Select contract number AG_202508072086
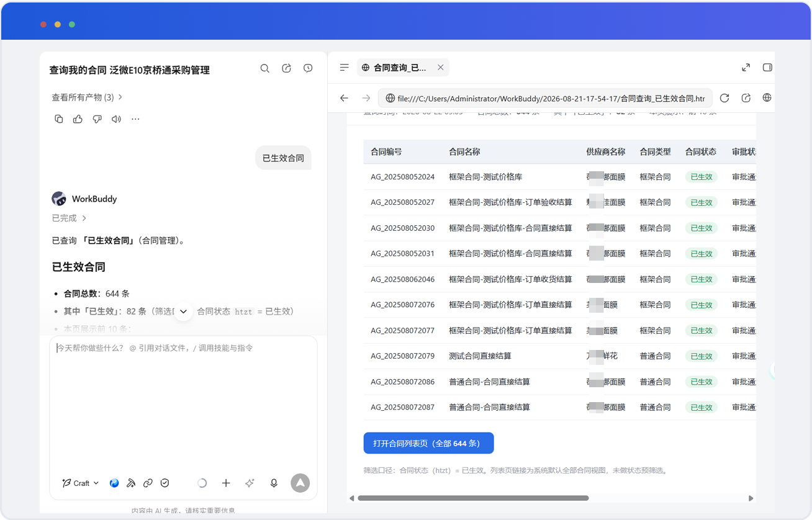Viewport: 812px width, 520px height. point(402,382)
